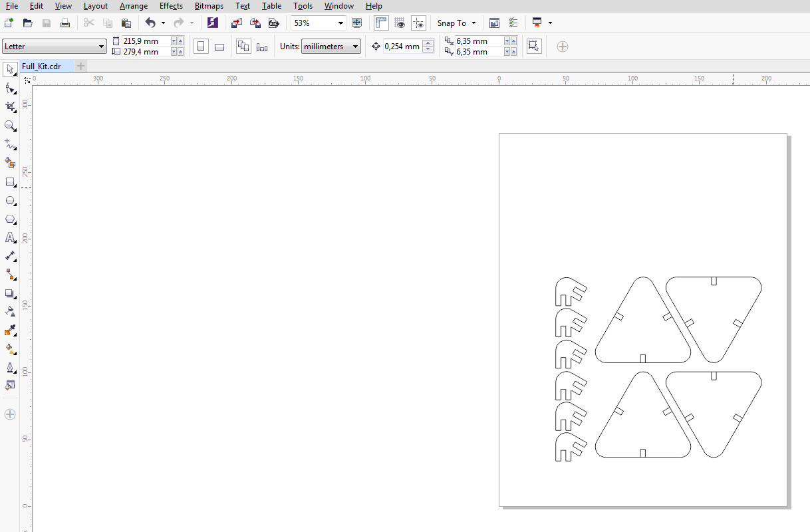
Task: Select the Zoom tool in toolbox
Action: coord(10,125)
